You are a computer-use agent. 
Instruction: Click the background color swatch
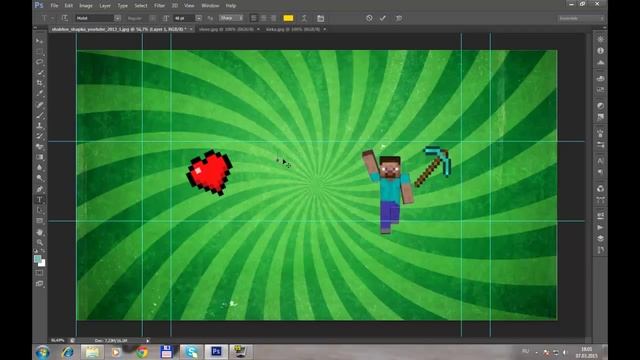pos(42,263)
